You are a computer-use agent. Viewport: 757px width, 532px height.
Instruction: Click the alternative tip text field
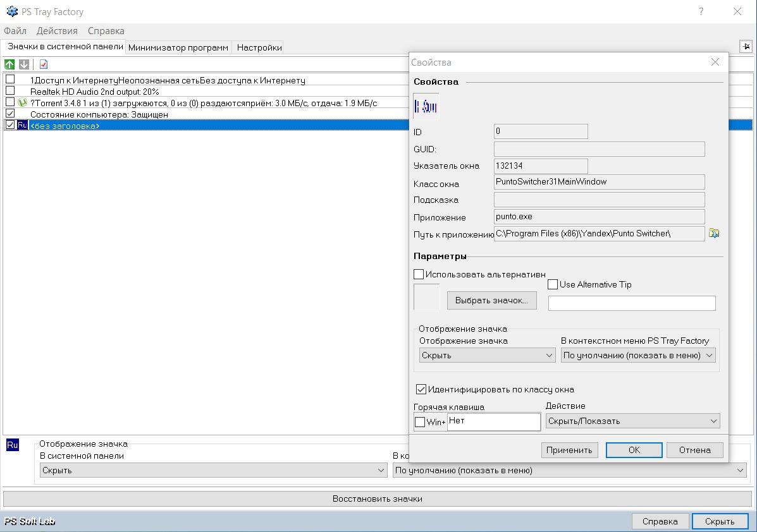[x=631, y=303]
